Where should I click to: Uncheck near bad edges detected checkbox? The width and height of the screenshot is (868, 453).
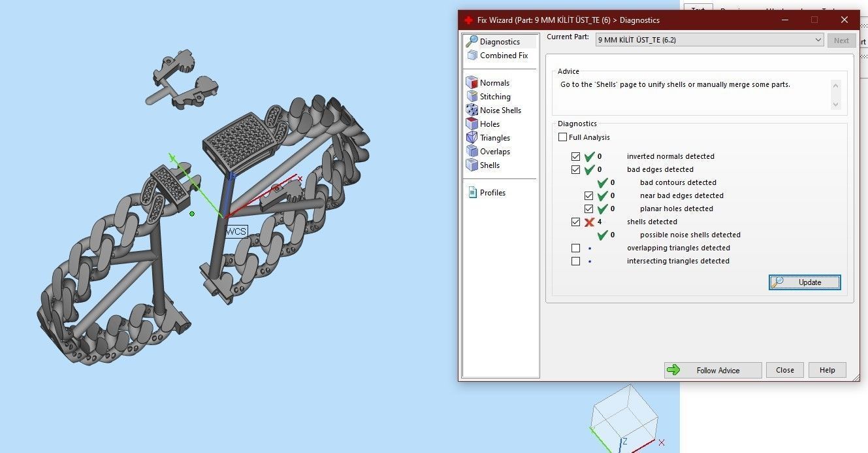(x=588, y=196)
